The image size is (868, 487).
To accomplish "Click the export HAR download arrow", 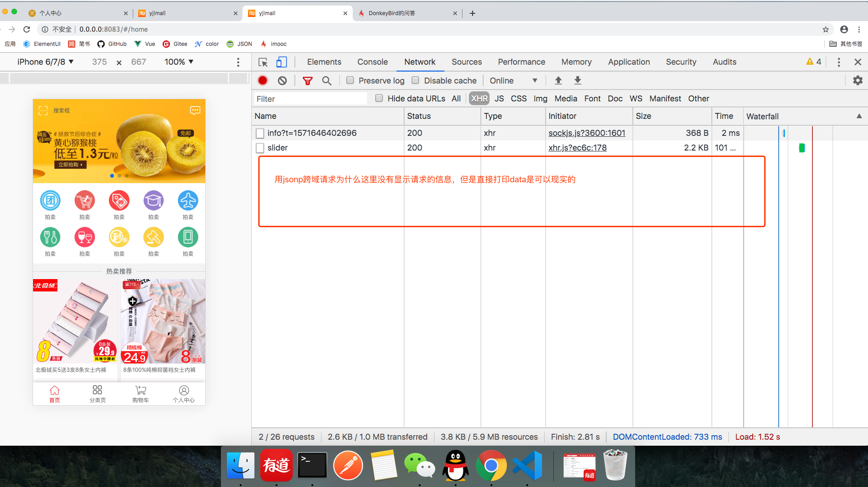I will pyautogui.click(x=578, y=80).
